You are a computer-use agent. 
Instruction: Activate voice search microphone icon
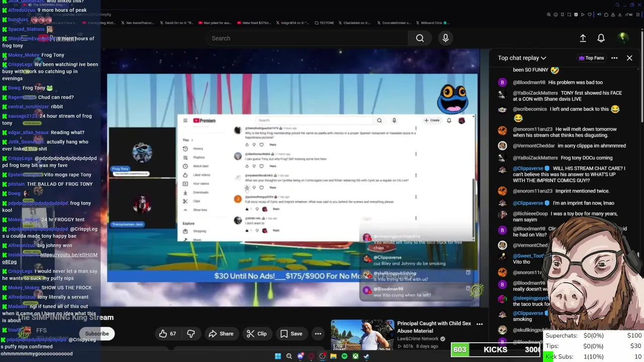pyautogui.click(x=445, y=38)
